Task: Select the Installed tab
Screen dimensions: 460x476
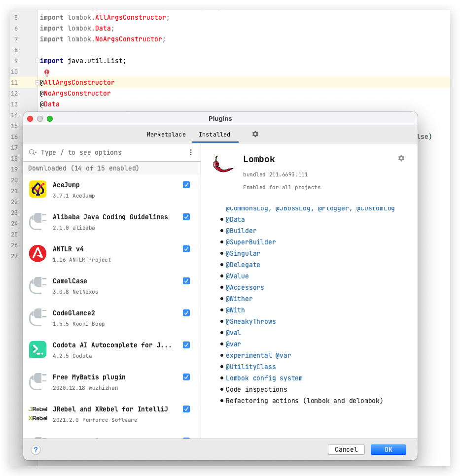Action: click(x=215, y=134)
